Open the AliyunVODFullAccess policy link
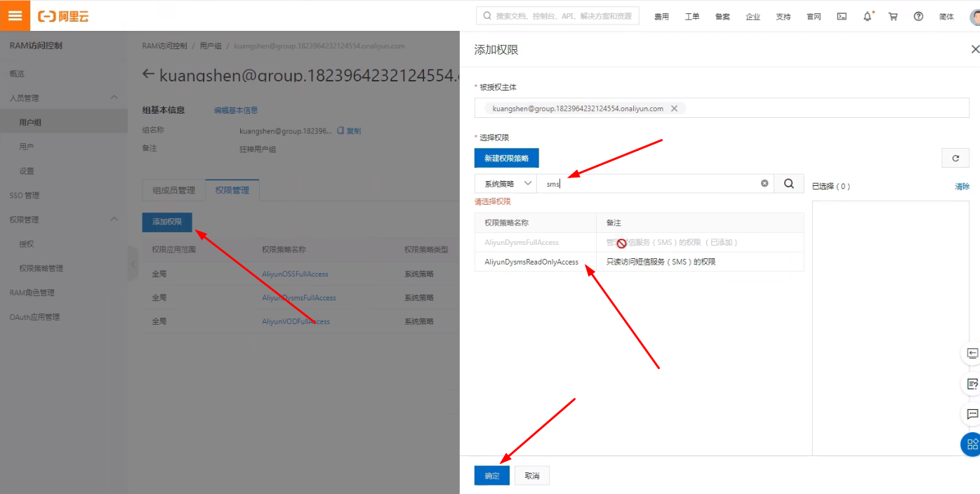 [x=296, y=321]
